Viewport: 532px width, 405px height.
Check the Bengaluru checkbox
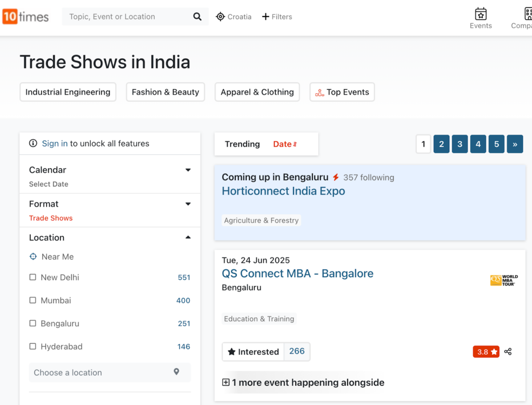[33, 323]
